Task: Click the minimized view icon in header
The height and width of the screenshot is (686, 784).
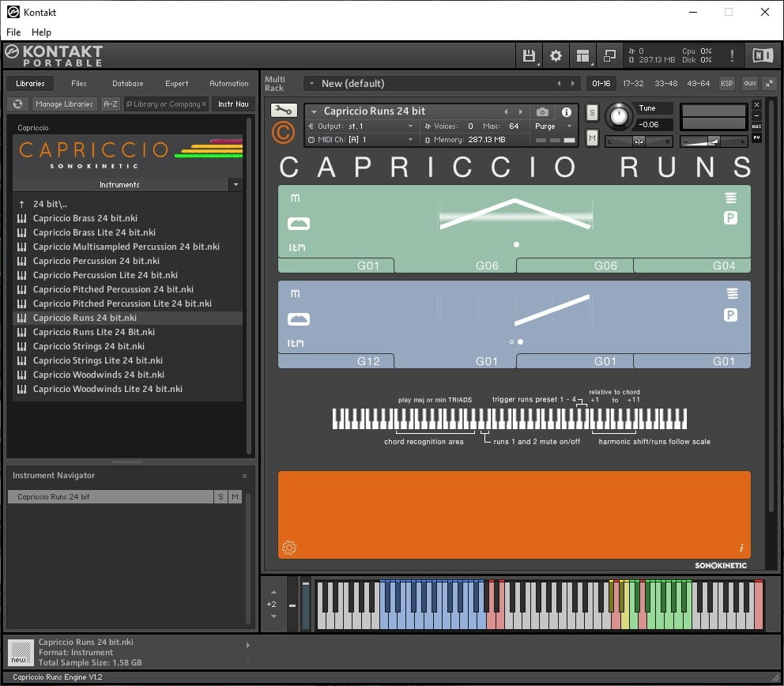Action: point(609,55)
